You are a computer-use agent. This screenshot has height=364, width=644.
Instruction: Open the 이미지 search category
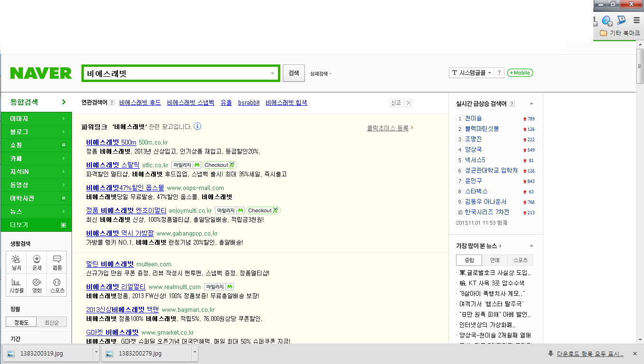point(36,118)
